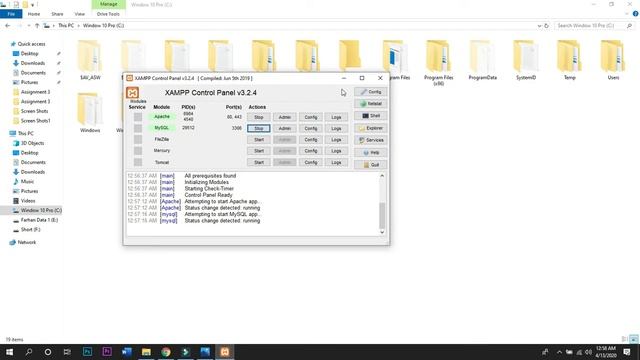Viewport: 640px width, 360px height.
Task: Open Apache Config menu
Action: pyautogui.click(x=311, y=117)
